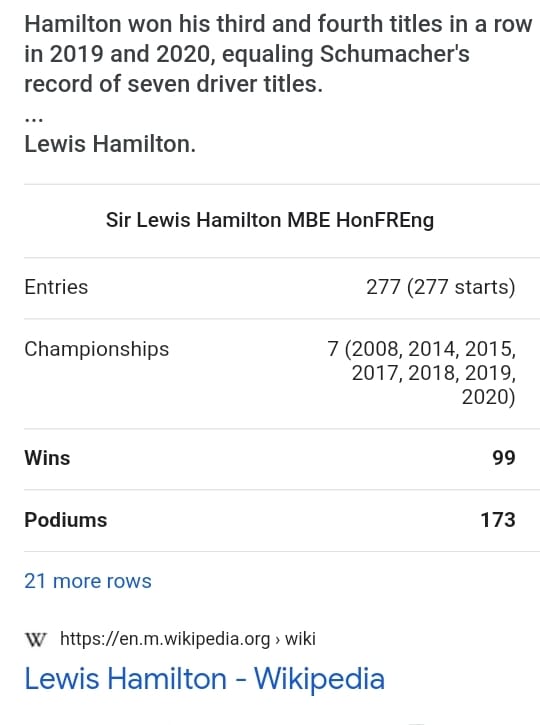Expand the 21 more rows link

[88, 581]
